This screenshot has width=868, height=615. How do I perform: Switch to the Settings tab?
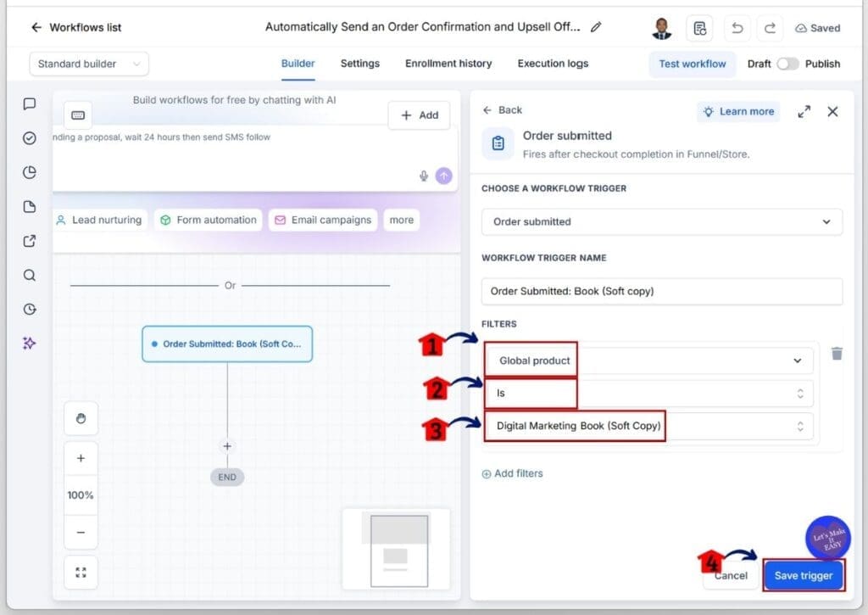[x=359, y=64]
